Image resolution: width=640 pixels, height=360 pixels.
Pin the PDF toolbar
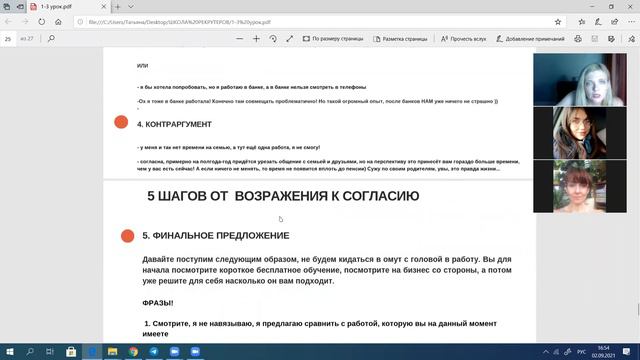pyautogui.click(x=631, y=39)
